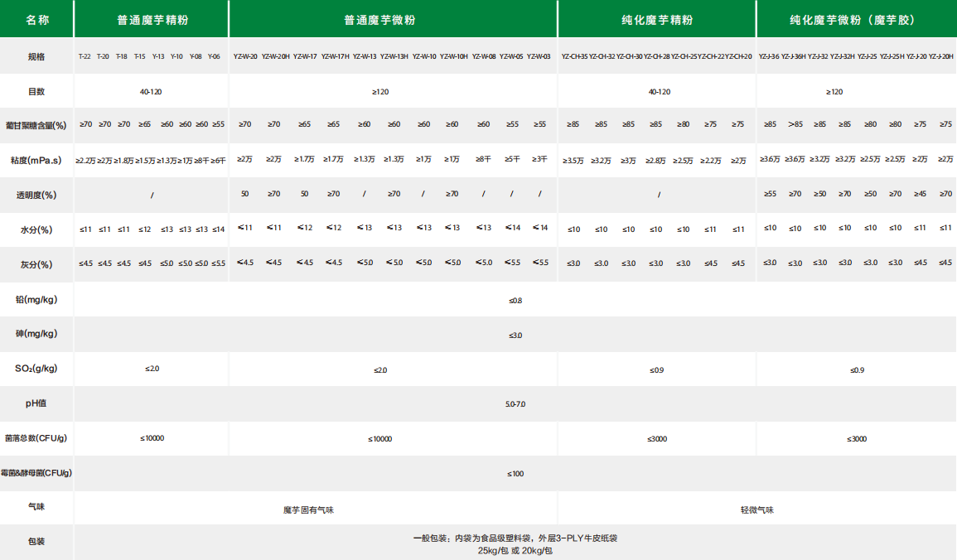This screenshot has width=957, height=560.
Task: Click the 名称 header cell
Action: click(x=36, y=20)
